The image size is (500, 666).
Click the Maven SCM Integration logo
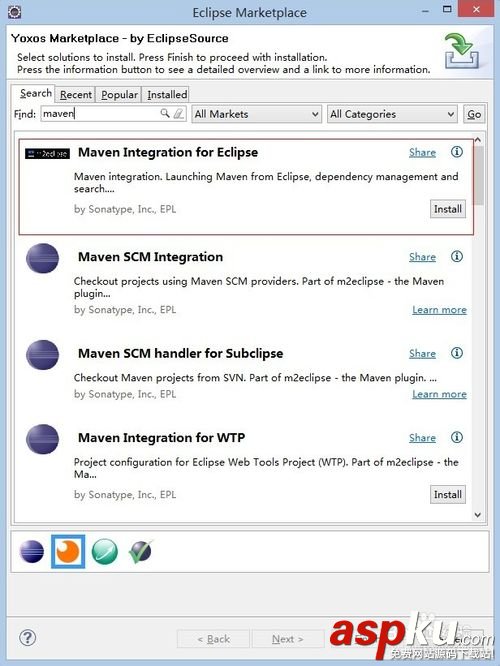42,258
